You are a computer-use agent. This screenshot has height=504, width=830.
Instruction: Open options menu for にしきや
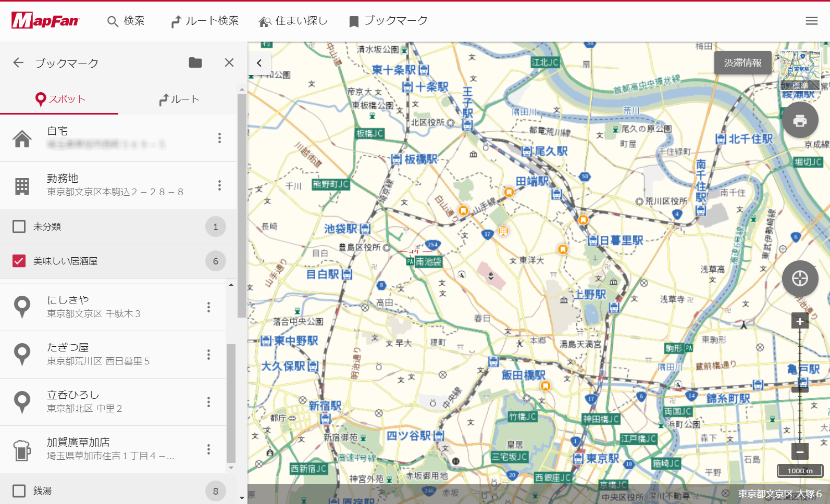click(208, 307)
